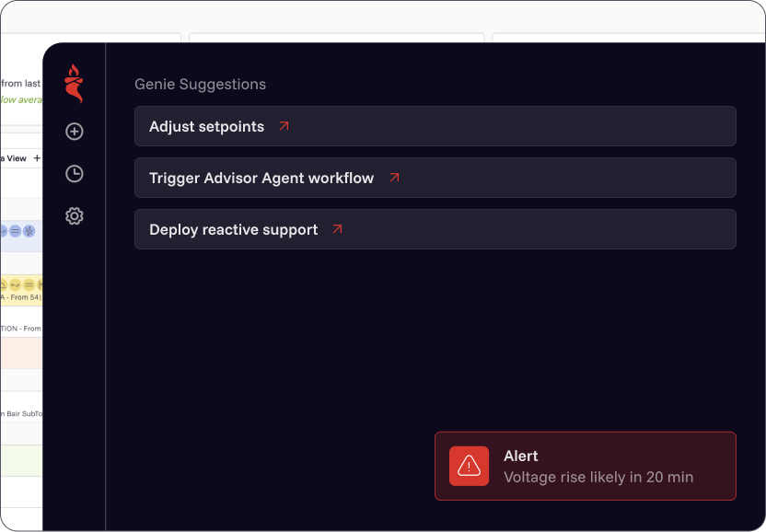
Task: Click the red Genie flame logo
Action: pyautogui.click(x=74, y=84)
